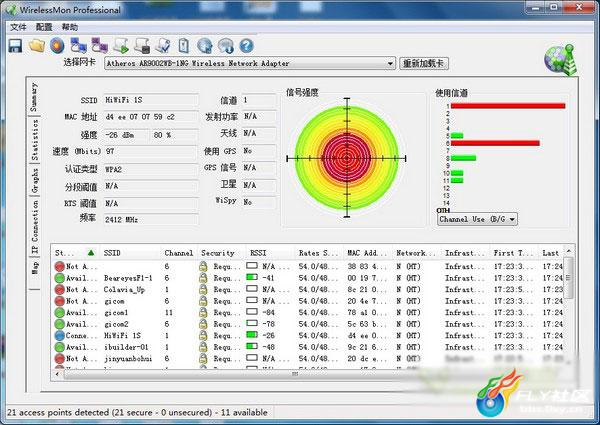600x425 pixels.
Task: Click the green status icon for ibuilder-01
Action: point(59,347)
